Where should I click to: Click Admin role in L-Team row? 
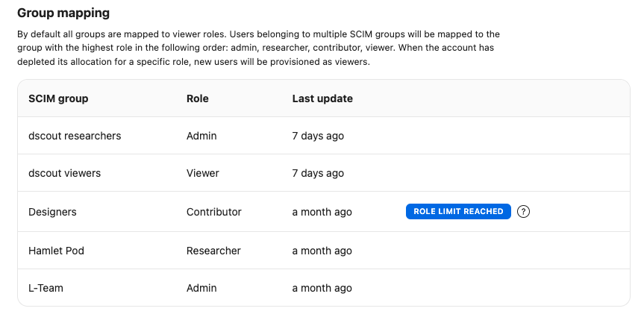click(201, 288)
